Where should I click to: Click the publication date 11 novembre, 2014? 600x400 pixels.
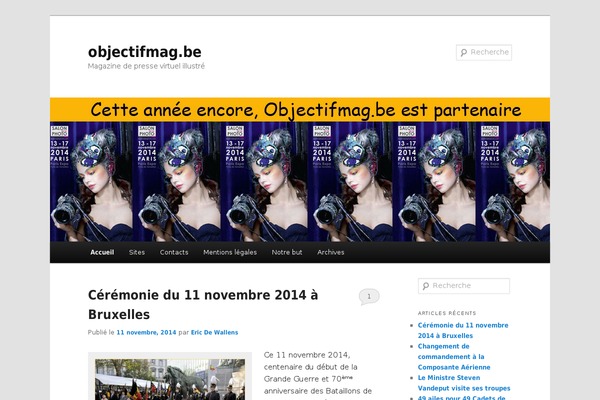(146, 332)
